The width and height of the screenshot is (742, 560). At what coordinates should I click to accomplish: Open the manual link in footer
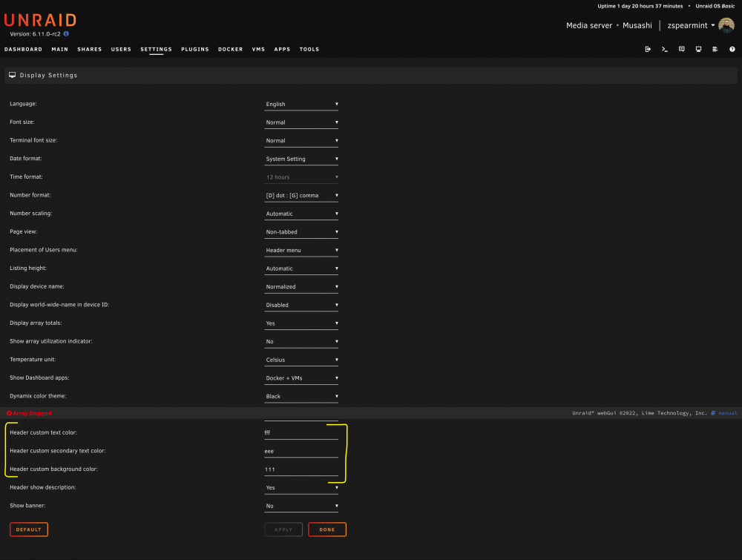(x=728, y=413)
